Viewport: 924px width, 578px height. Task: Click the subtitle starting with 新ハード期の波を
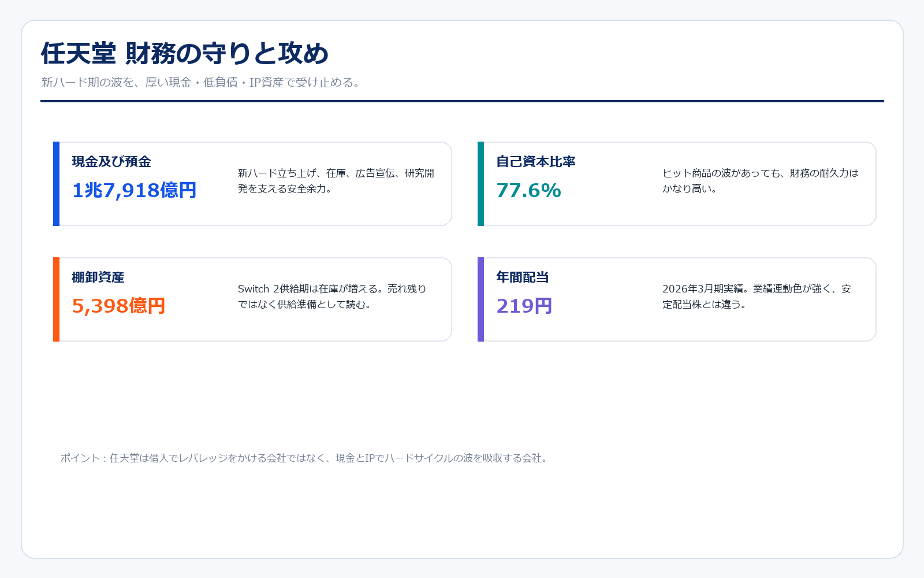click(x=202, y=83)
